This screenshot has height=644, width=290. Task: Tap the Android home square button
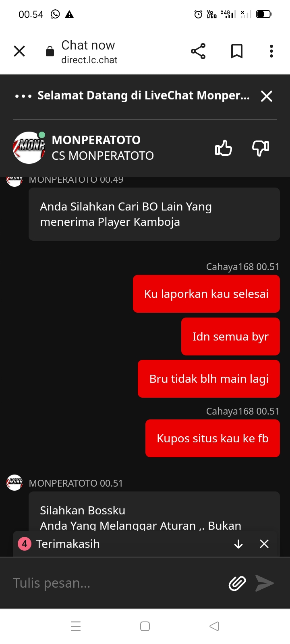[145, 626]
